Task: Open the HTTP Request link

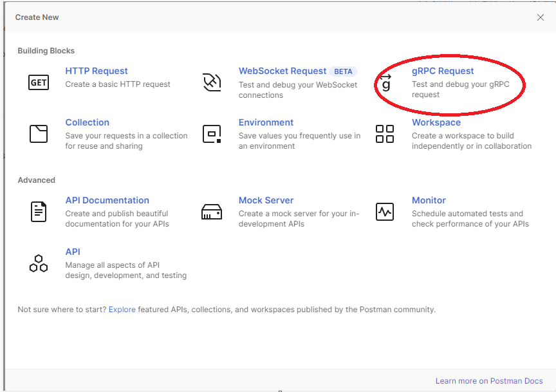Action: click(x=97, y=71)
